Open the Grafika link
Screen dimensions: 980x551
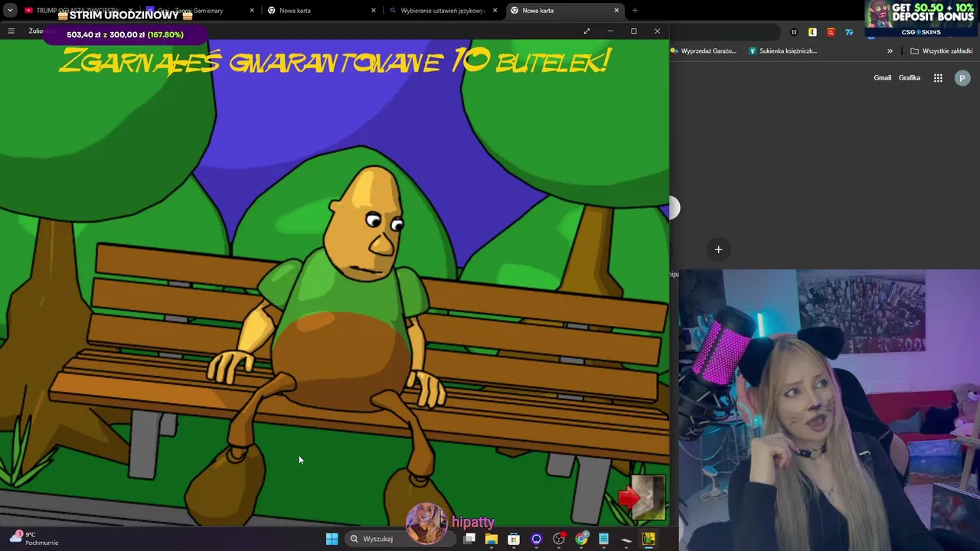(x=910, y=77)
